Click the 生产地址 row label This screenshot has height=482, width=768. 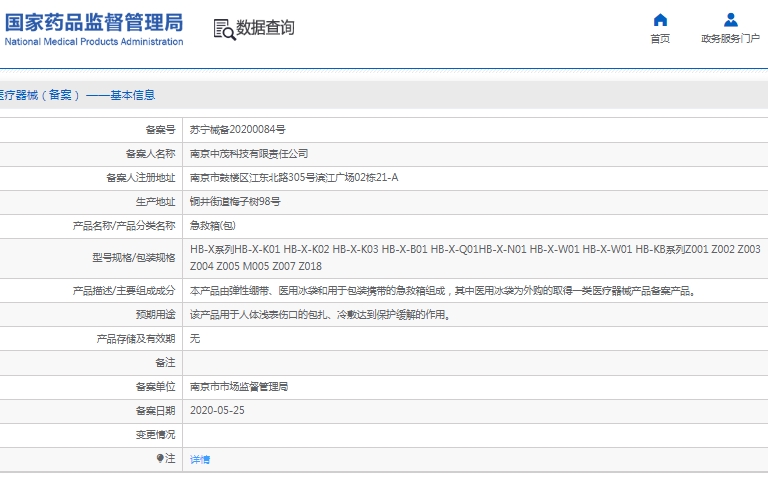pyautogui.click(x=155, y=202)
